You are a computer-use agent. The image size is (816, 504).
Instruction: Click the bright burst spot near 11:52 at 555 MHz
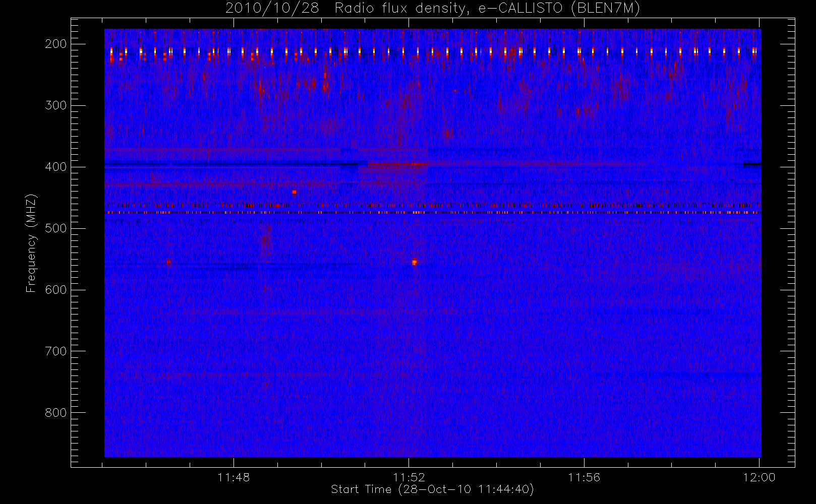415,262
